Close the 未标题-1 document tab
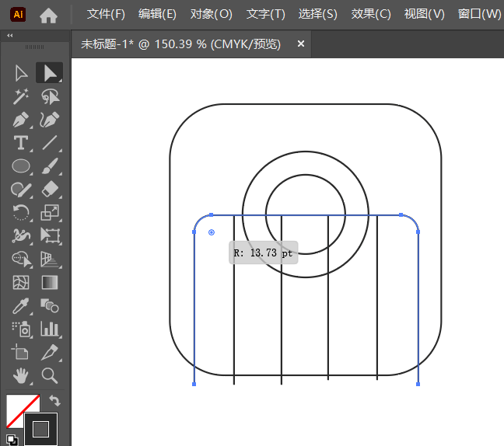Screen dimensions: 504x446 point(301,44)
